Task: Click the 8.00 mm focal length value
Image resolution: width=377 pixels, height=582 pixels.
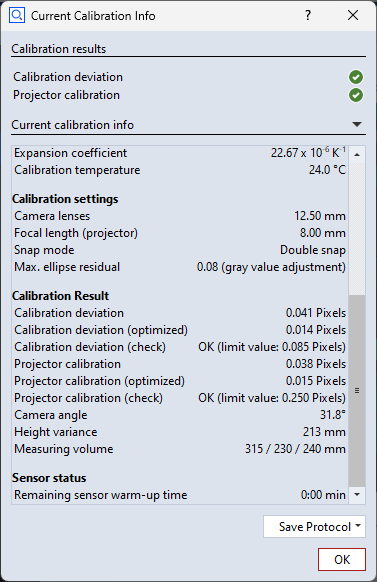Action: click(322, 233)
